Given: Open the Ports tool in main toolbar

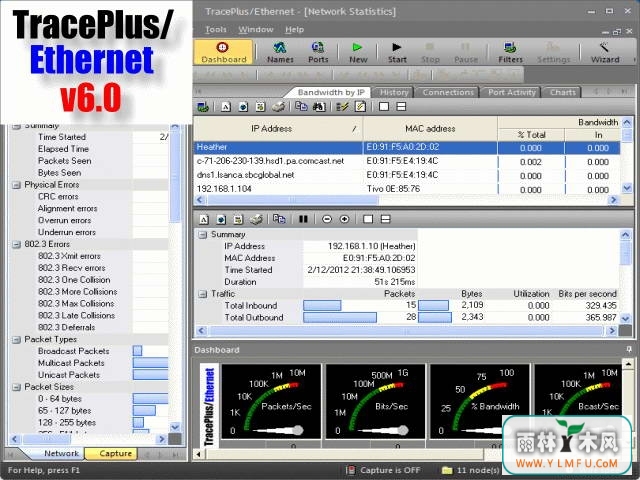Looking at the screenshot, I should tap(318, 52).
